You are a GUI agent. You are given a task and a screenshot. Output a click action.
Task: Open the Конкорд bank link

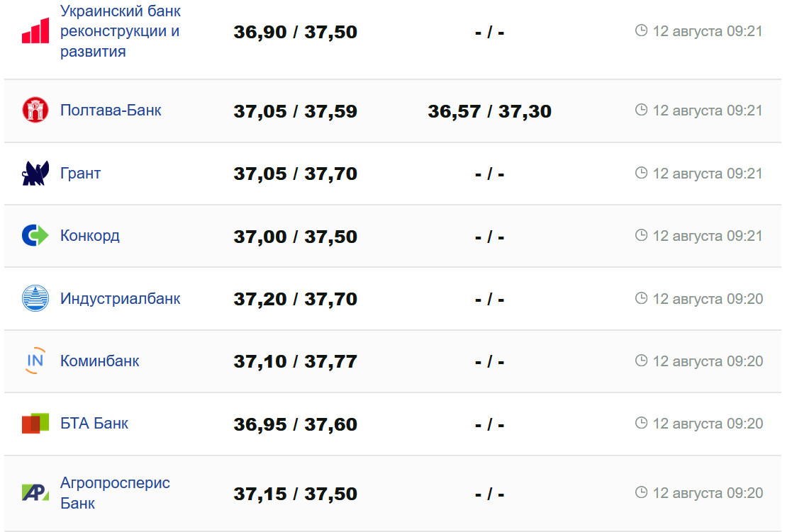click(90, 235)
